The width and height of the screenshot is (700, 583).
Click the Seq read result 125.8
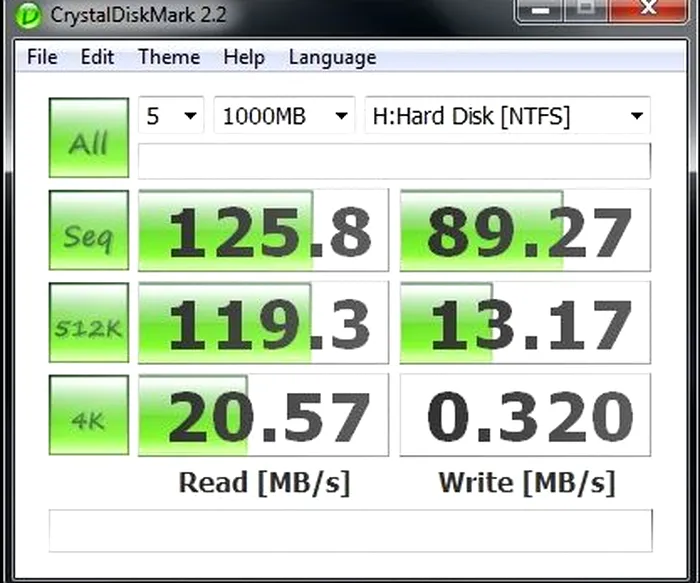(x=263, y=230)
